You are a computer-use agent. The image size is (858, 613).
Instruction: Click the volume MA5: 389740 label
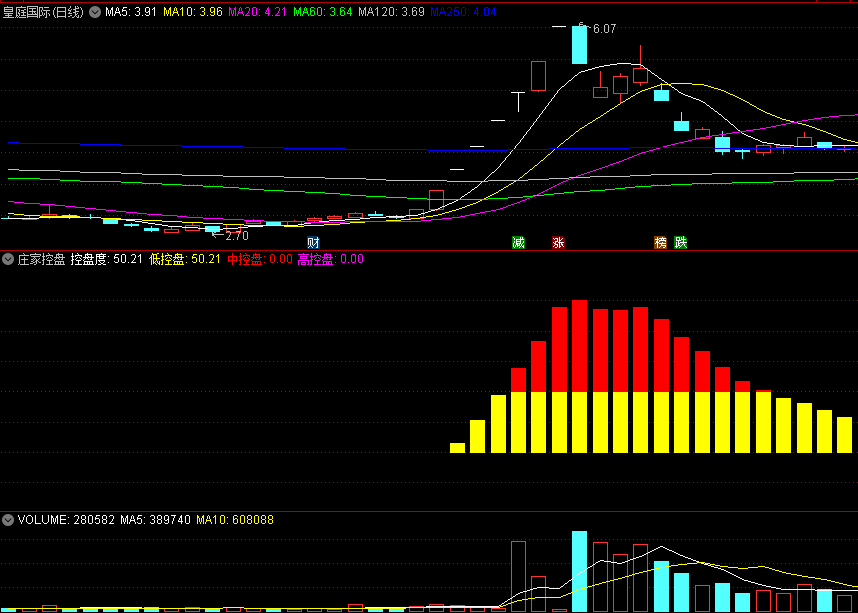tap(155, 519)
